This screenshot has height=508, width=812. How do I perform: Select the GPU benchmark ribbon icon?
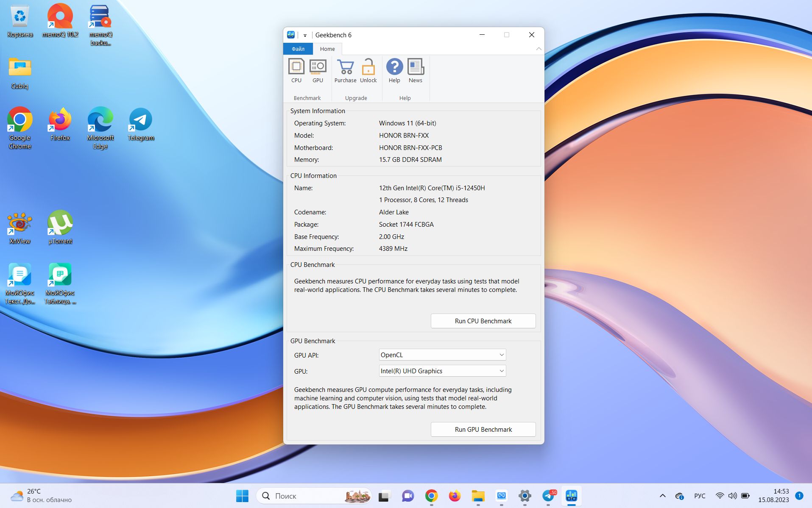tap(318, 71)
